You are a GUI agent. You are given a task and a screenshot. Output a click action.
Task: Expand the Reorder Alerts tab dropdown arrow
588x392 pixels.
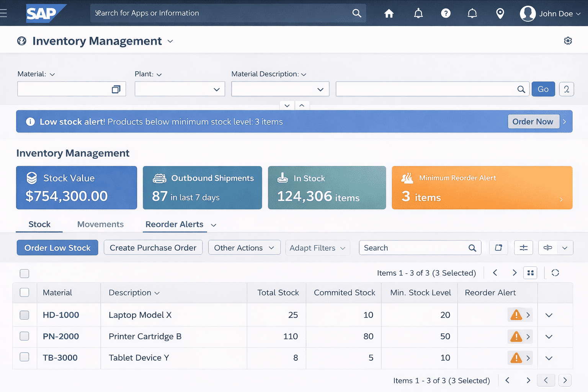213,225
